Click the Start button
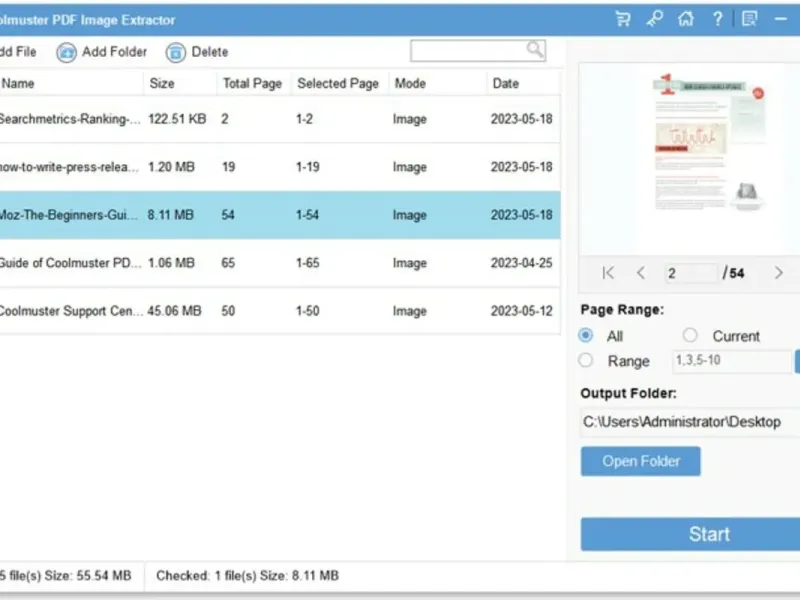This screenshot has height=600, width=800. click(690, 534)
